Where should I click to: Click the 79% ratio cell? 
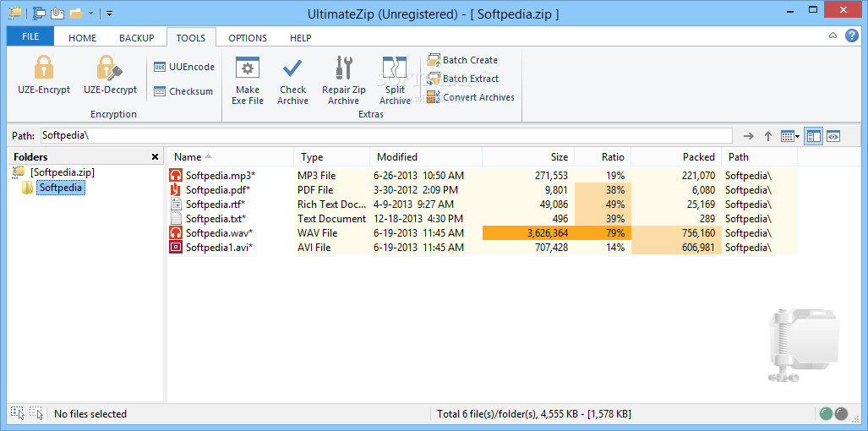click(603, 233)
